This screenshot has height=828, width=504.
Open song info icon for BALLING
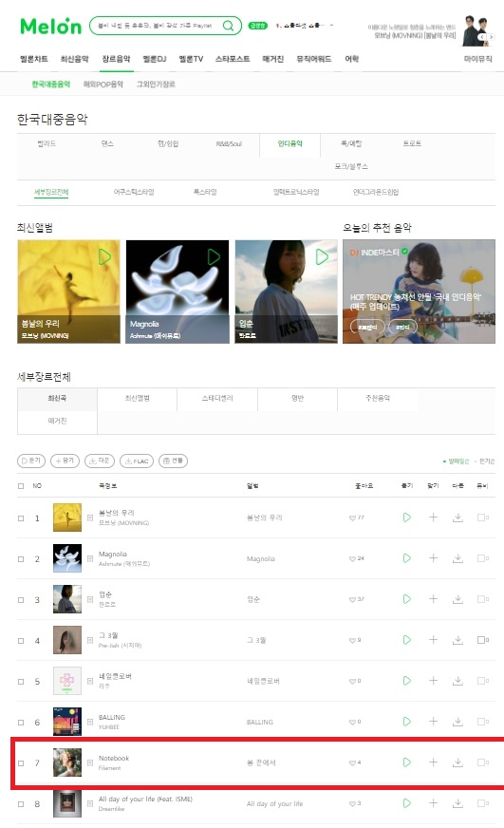pos(90,722)
